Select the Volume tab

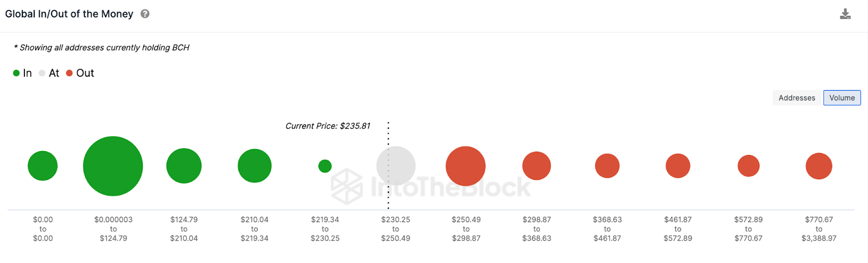click(842, 98)
